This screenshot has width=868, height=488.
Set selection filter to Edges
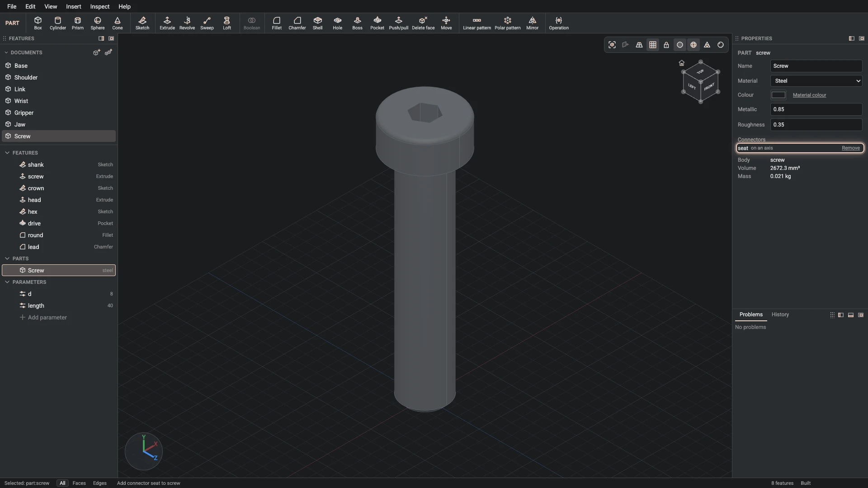click(100, 483)
